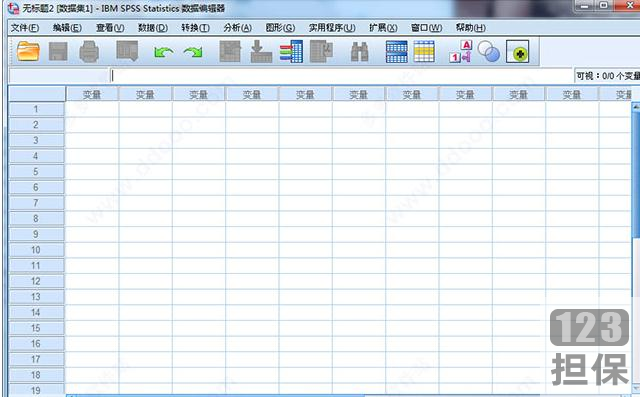Open the 帮助(H) menu
This screenshot has height=397, width=640.
(x=471, y=28)
